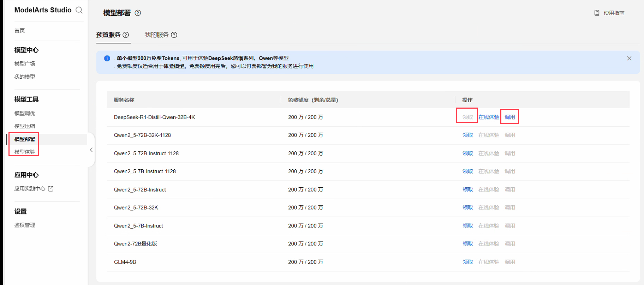
Task: Click 领取 for Qwen2_5-72B-32K
Action: (468, 208)
